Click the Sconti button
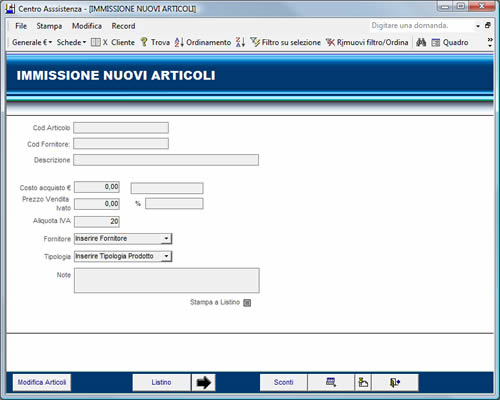The image size is (500, 400). pyautogui.click(x=283, y=382)
